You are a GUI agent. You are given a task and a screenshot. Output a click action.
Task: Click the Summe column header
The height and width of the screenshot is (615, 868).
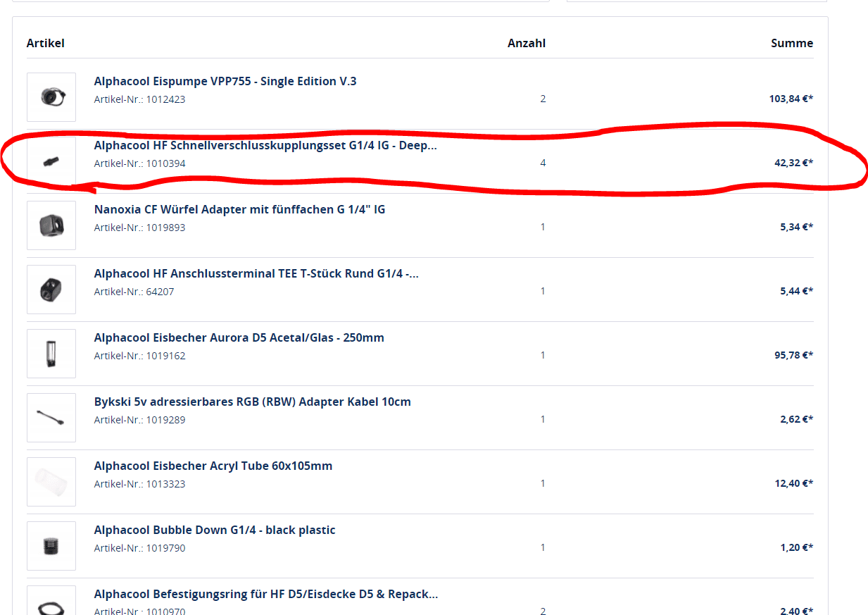click(x=792, y=43)
